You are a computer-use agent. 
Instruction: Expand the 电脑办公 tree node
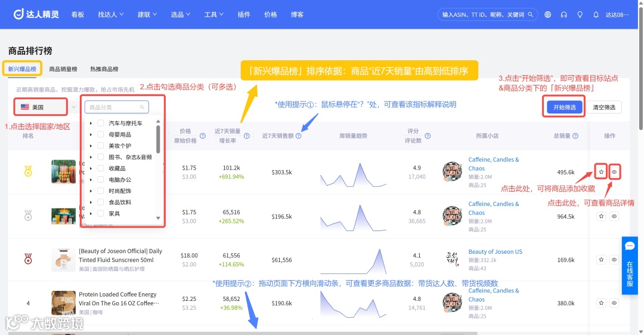click(x=91, y=179)
